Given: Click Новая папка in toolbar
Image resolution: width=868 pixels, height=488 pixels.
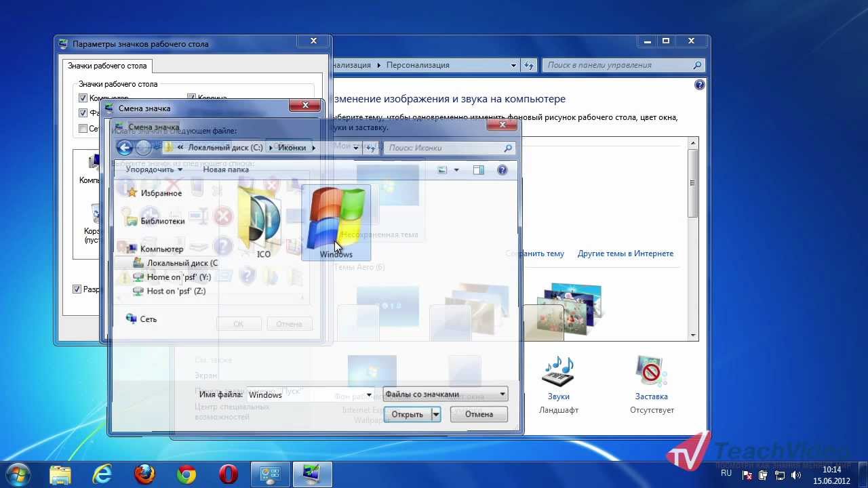Looking at the screenshot, I should (226, 169).
